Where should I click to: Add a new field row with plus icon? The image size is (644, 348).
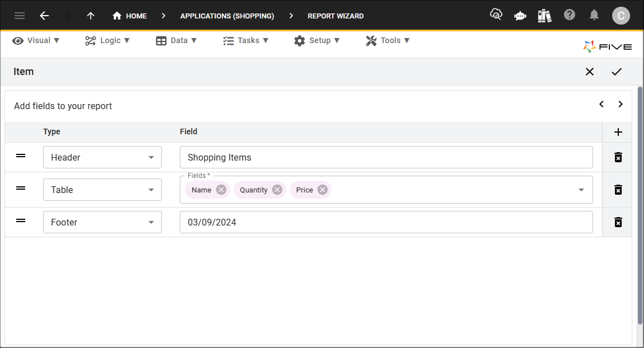(x=618, y=132)
